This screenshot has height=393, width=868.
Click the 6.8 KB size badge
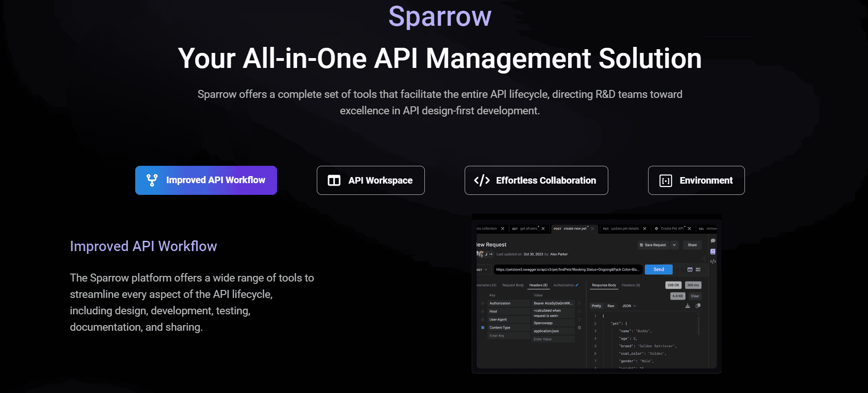[678, 296]
